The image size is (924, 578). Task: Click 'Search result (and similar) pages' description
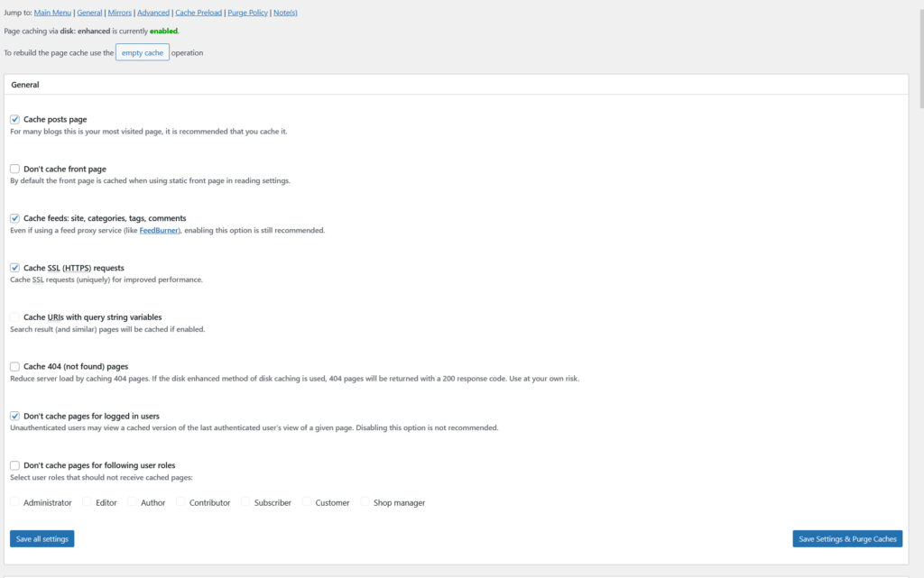(x=107, y=329)
